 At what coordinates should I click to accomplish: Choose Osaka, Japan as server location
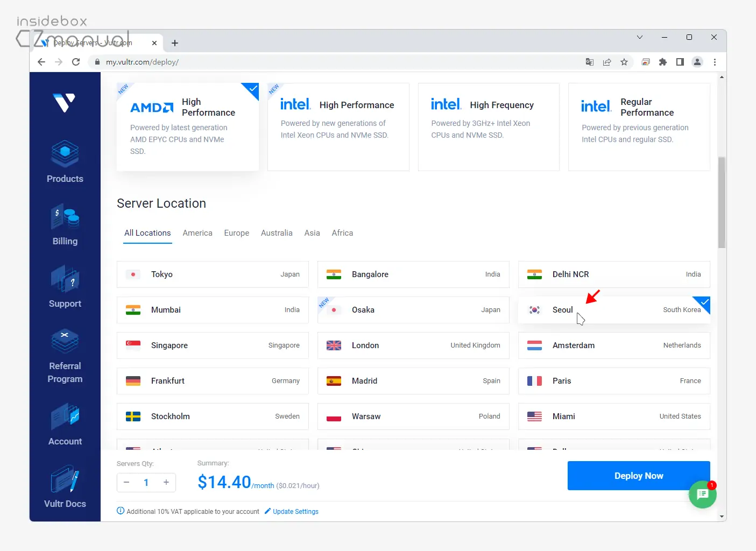tap(413, 310)
